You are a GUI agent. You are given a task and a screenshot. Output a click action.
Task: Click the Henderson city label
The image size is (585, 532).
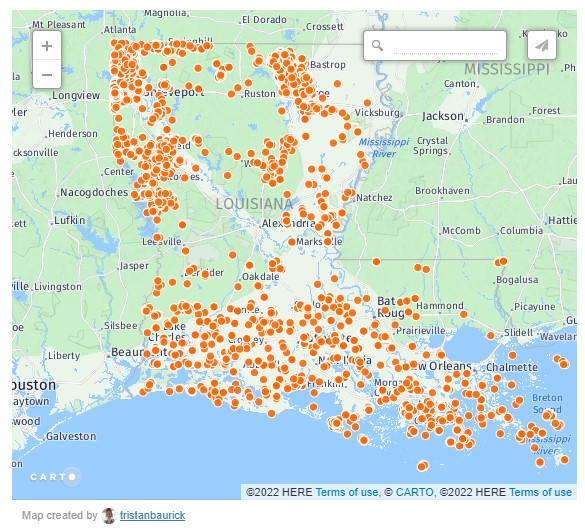73,134
